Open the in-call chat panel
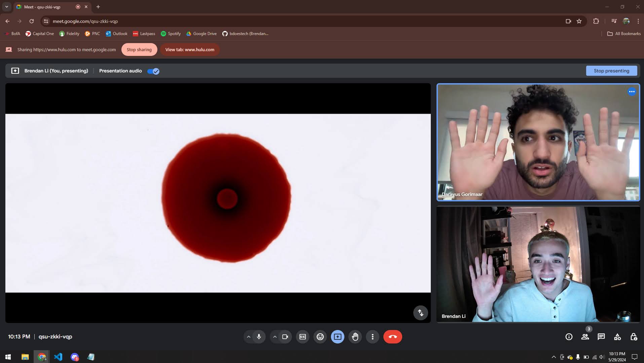 (601, 337)
